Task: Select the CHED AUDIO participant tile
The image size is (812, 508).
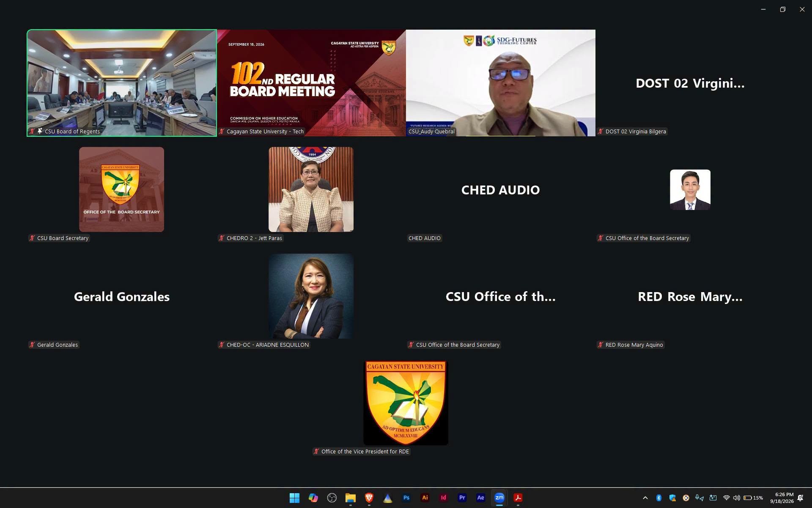Action: click(501, 190)
